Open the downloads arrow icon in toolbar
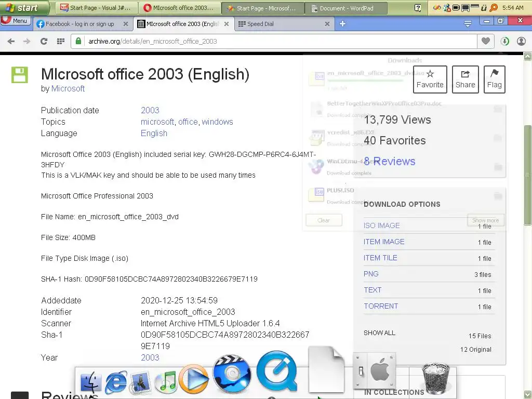Screen dimensions: 532x399 (504, 42)
